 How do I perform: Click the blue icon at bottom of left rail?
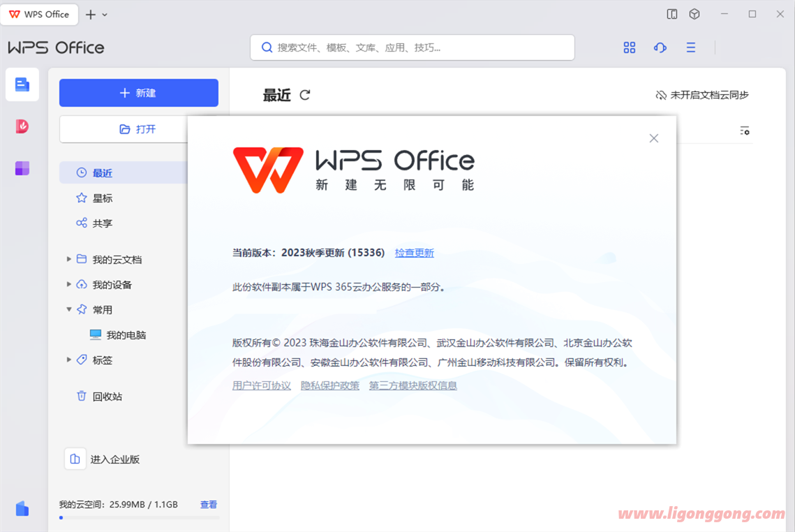coord(22,508)
